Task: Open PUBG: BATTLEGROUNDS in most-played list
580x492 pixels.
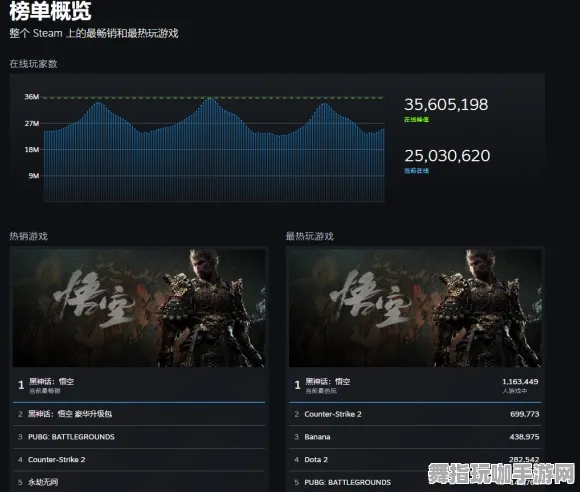Action: [x=415, y=482]
